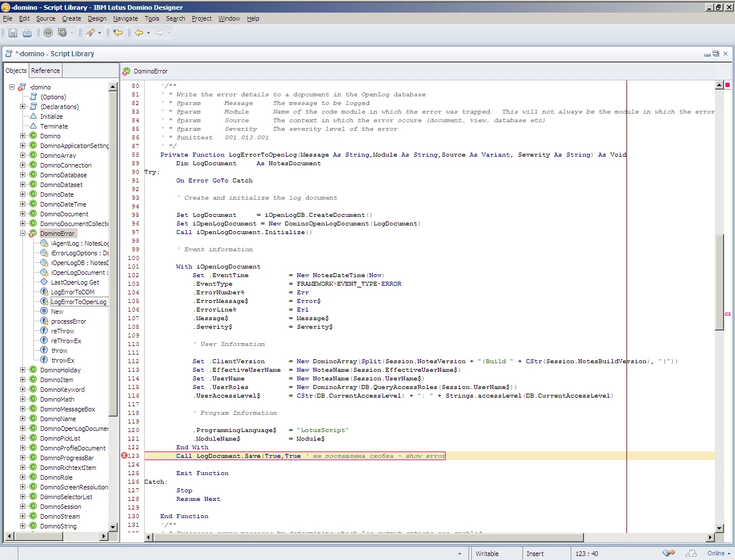The height and width of the screenshot is (560, 735).
Task: Click the last edit location arrow icon
Action: [118, 33]
